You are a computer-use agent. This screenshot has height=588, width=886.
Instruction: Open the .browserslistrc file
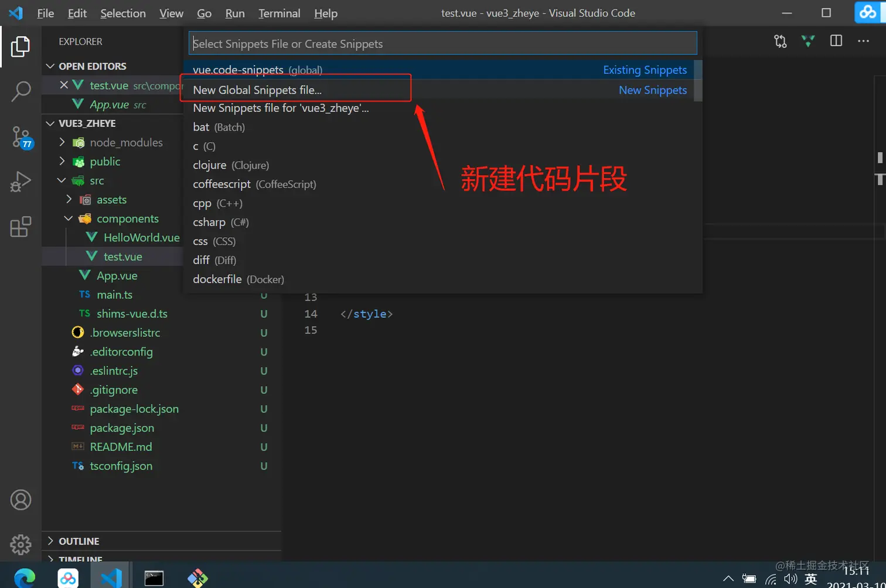(x=125, y=333)
